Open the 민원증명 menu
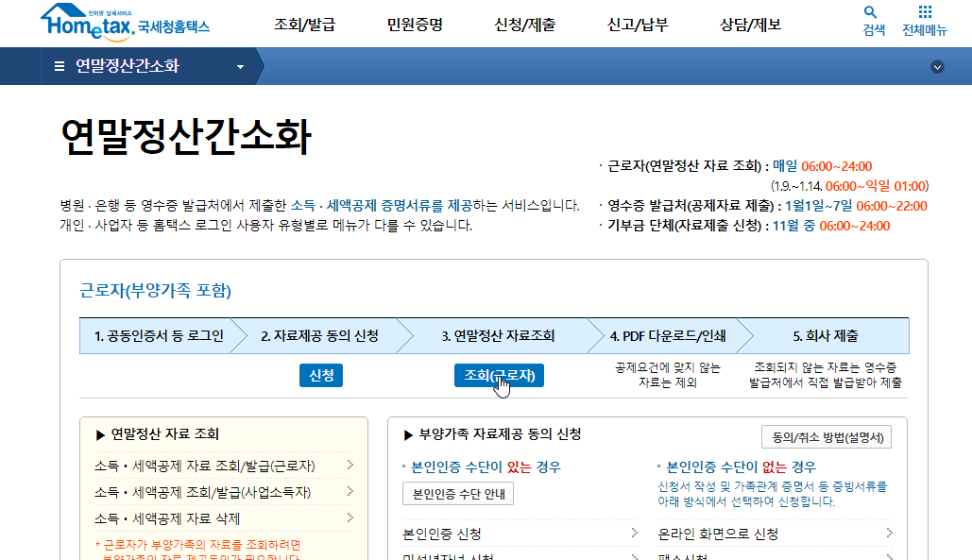 [415, 25]
